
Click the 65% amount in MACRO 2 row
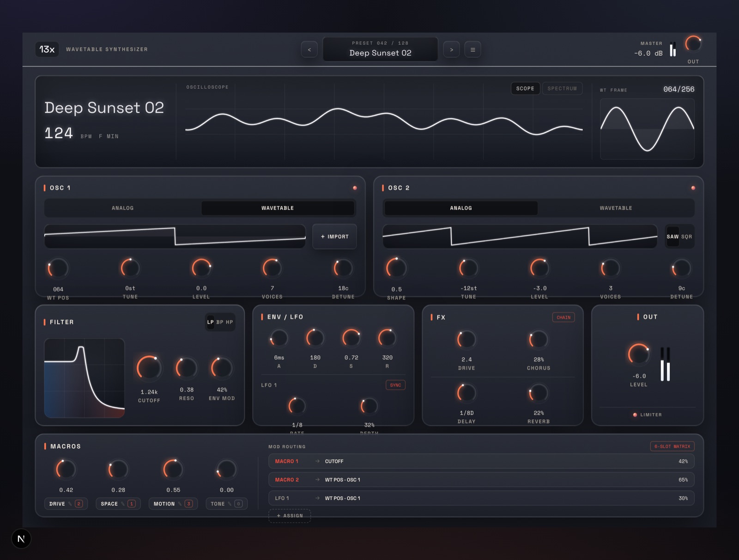[683, 480]
